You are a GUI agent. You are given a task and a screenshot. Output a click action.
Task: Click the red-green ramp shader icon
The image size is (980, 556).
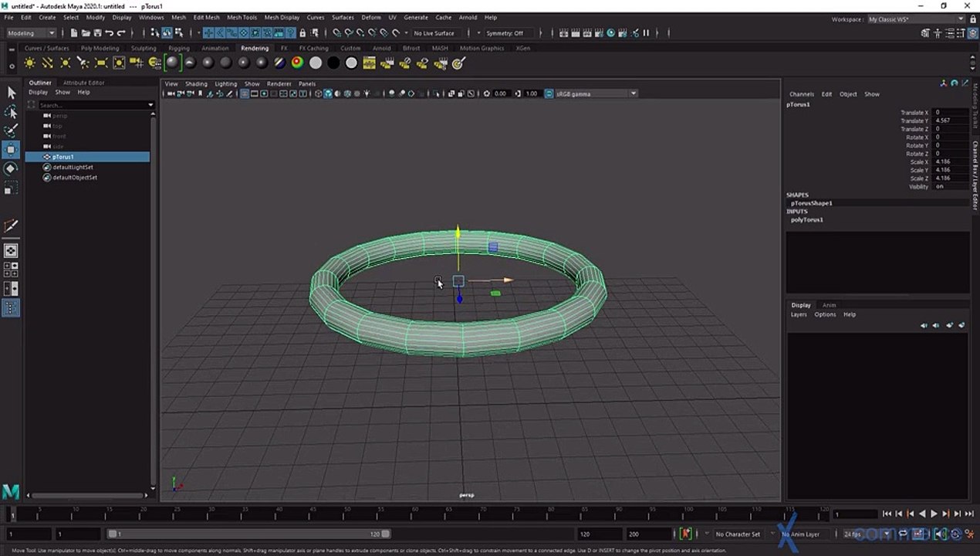pos(297,63)
